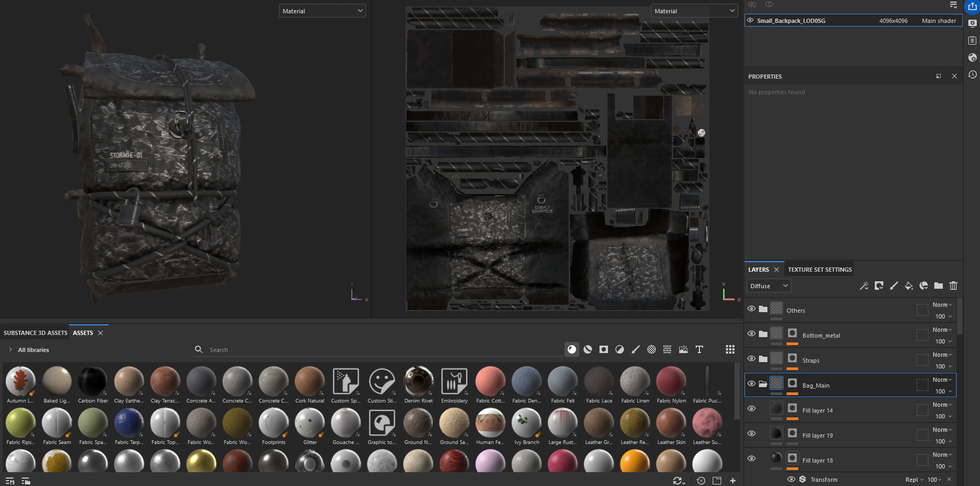980x486 pixels.
Task: Filter assets by Smart materials icon
Action: [x=588, y=349]
